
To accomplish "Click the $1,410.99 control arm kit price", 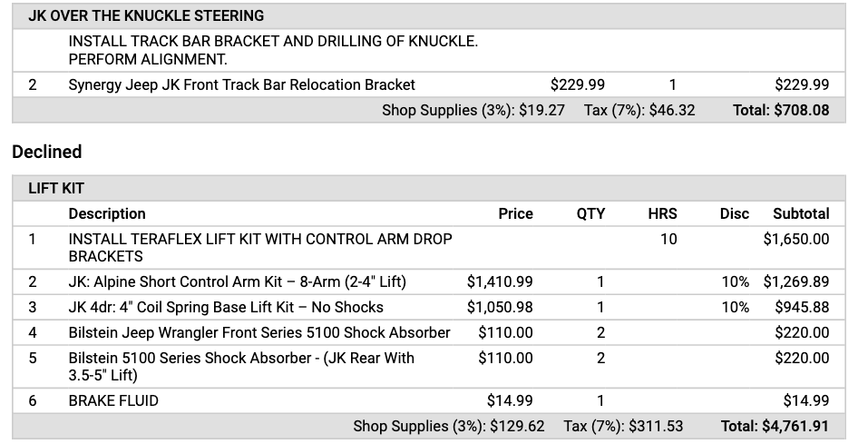I will [x=500, y=281].
